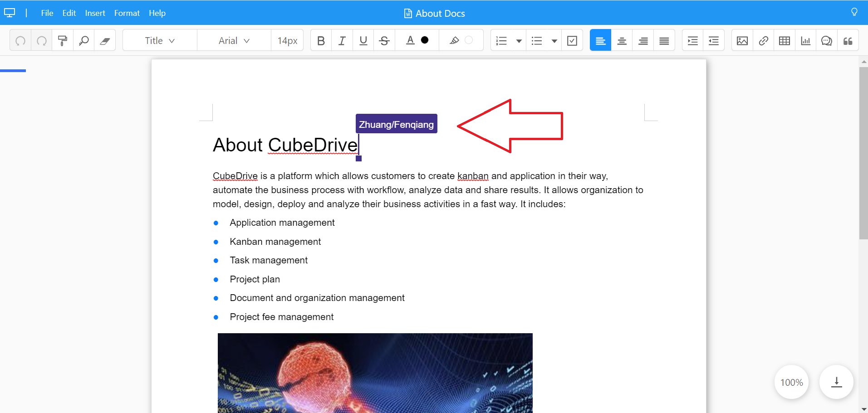Image resolution: width=868 pixels, height=413 pixels.
Task: Insert a block quote
Action: pos(848,41)
